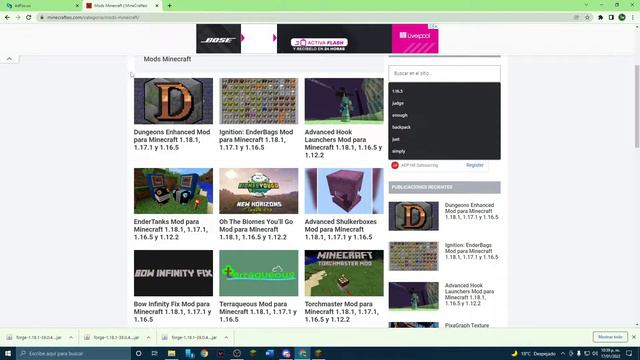
Task: Click the Register link in ad
Action: pyautogui.click(x=475, y=165)
